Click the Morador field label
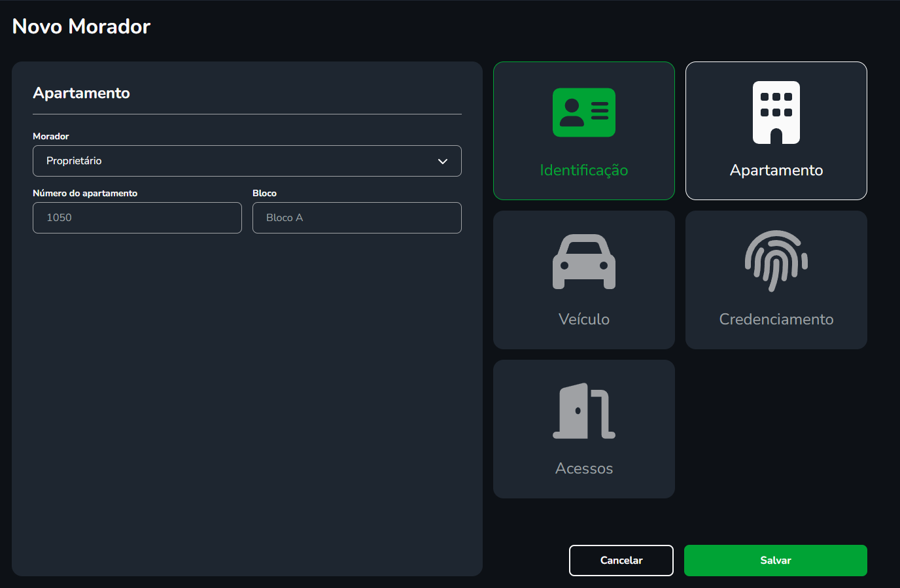Image resolution: width=900 pixels, height=588 pixels. tap(51, 137)
